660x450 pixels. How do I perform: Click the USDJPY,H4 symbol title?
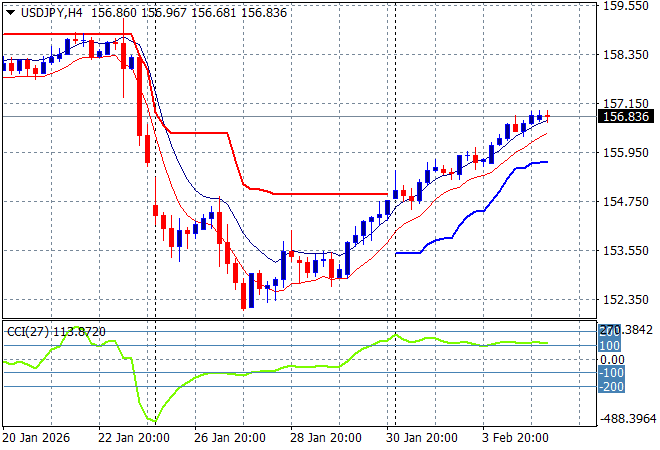tap(52, 13)
